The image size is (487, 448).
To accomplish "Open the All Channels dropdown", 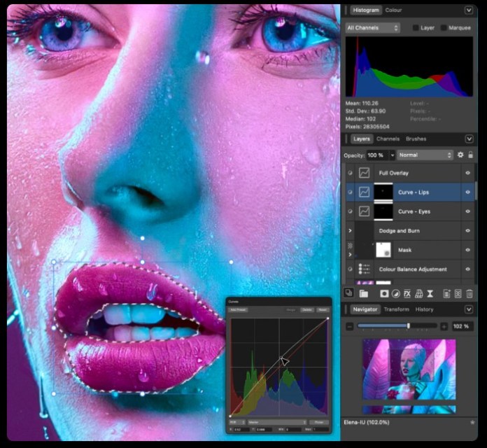I will [x=373, y=28].
